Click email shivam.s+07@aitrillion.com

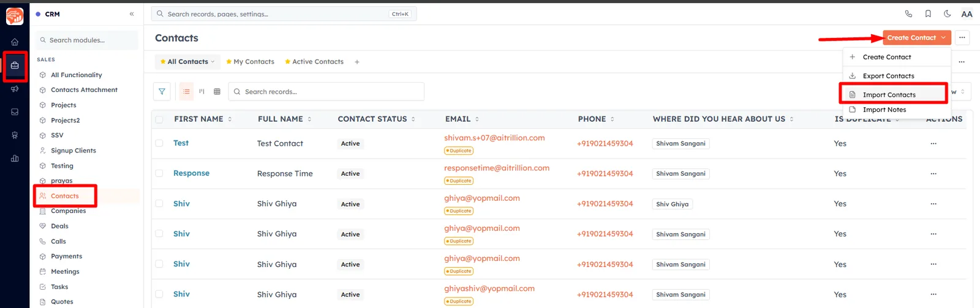494,138
